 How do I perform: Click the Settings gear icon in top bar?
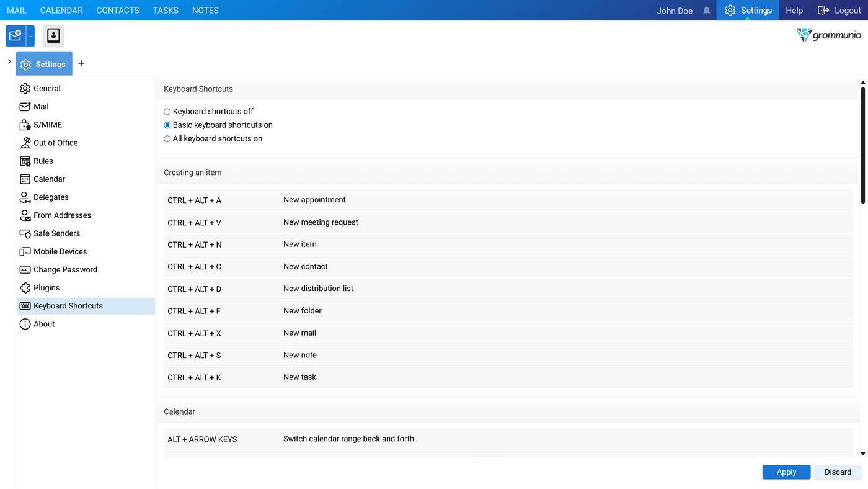730,11
